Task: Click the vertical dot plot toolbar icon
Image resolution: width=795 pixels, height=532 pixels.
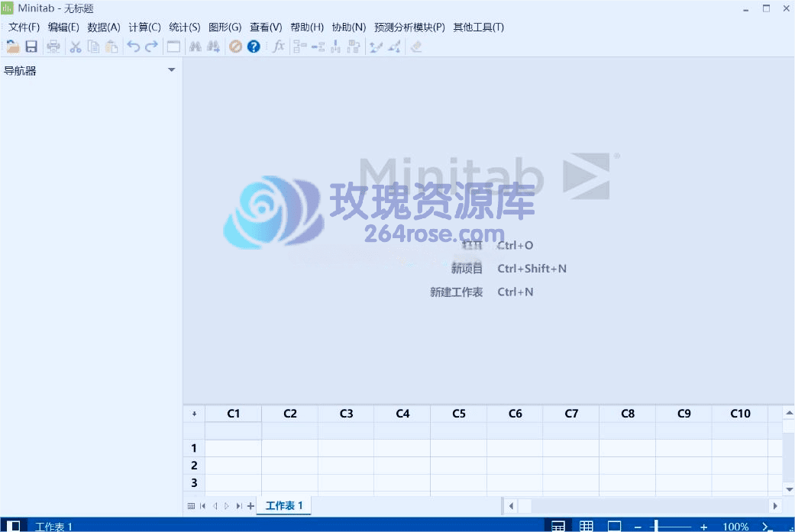Action: (x=336, y=47)
